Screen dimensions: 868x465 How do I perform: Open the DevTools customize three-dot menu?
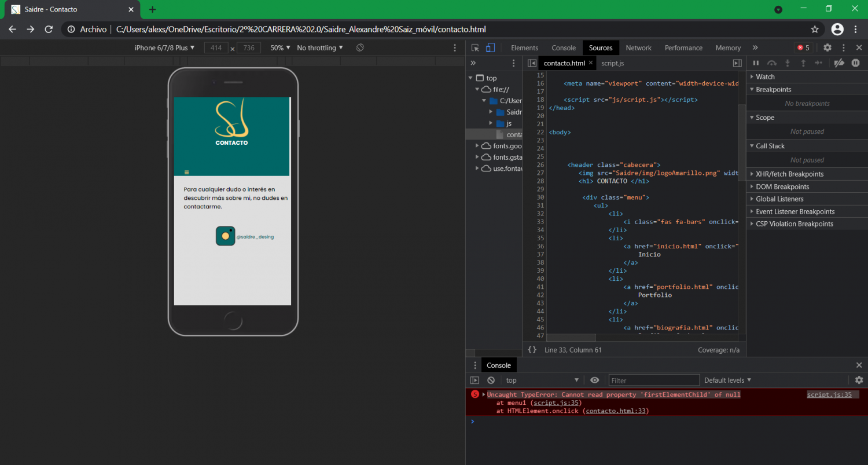pyautogui.click(x=844, y=48)
